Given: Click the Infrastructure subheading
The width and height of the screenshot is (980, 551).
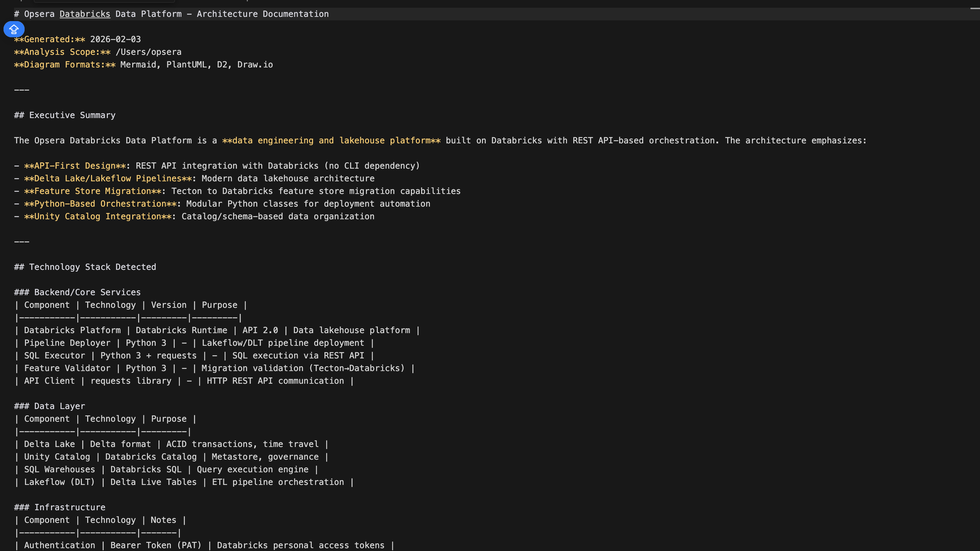Looking at the screenshot, I should (x=70, y=507).
